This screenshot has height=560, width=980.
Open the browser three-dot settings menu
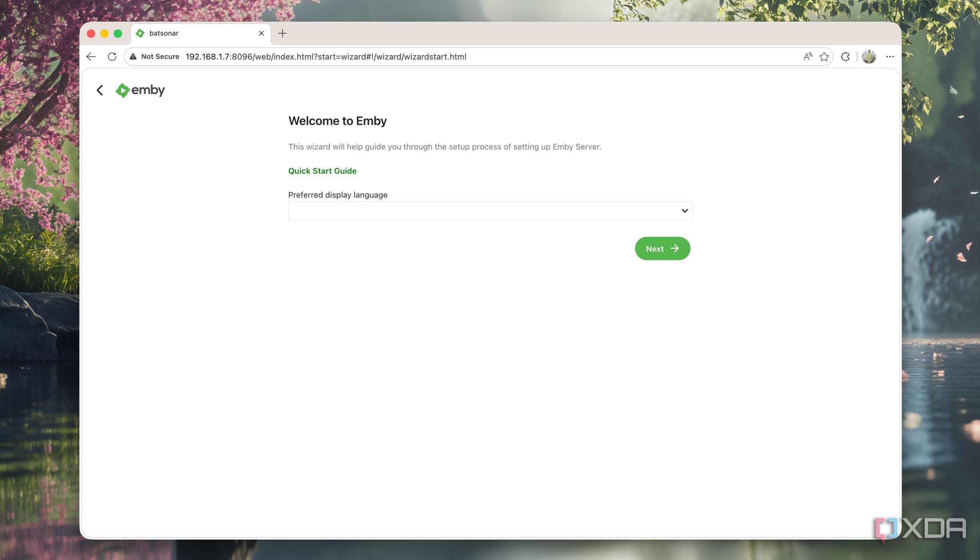coord(890,57)
